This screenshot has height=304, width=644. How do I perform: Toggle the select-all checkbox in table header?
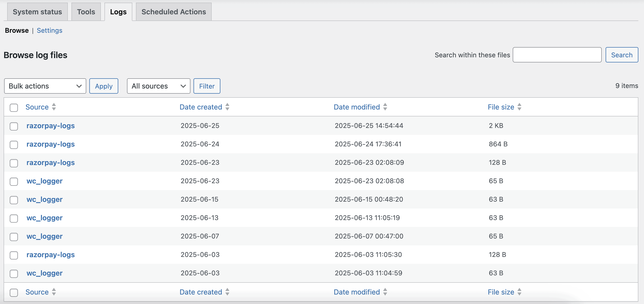tap(14, 107)
